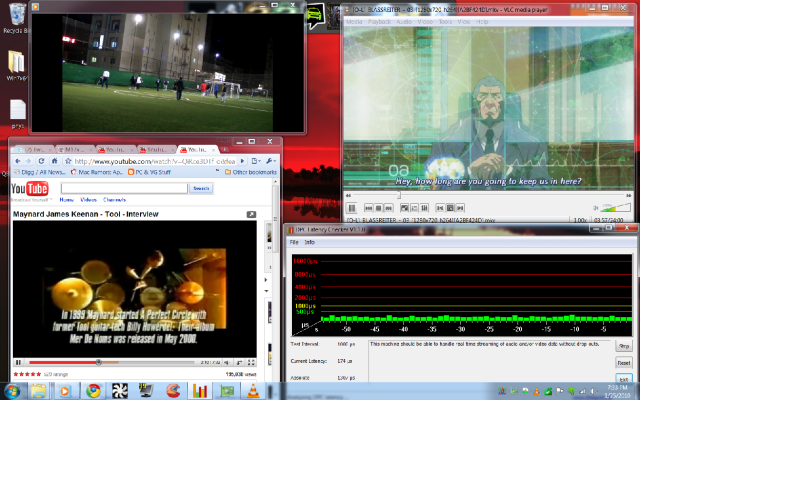Open the Media menu in VLC

(x=354, y=22)
